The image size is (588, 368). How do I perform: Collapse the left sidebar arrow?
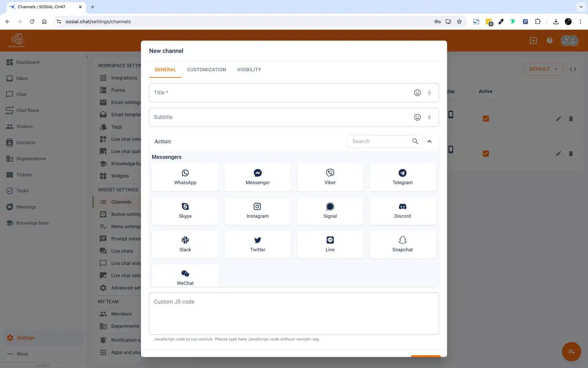coord(87,57)
